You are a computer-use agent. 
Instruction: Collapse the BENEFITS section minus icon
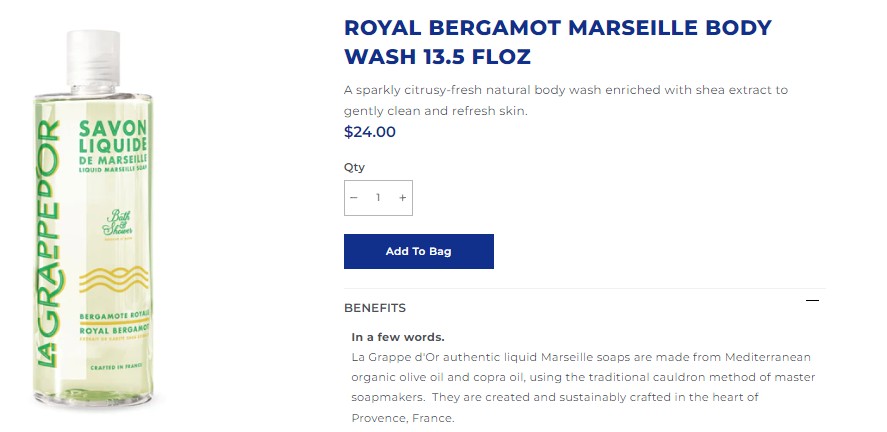point(812,300)
